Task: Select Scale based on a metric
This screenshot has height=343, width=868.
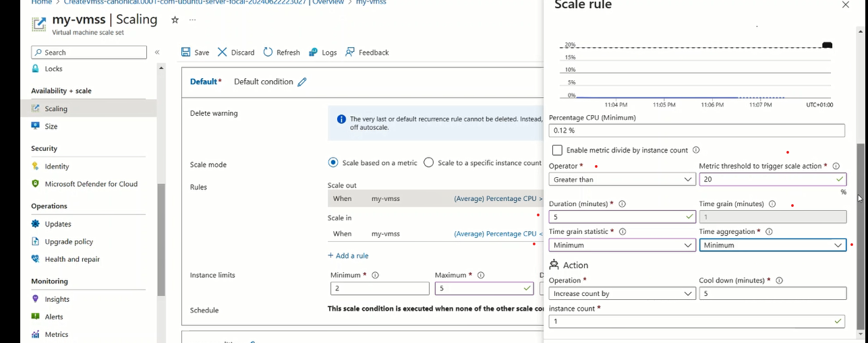Action: click(x=333, y=162)
